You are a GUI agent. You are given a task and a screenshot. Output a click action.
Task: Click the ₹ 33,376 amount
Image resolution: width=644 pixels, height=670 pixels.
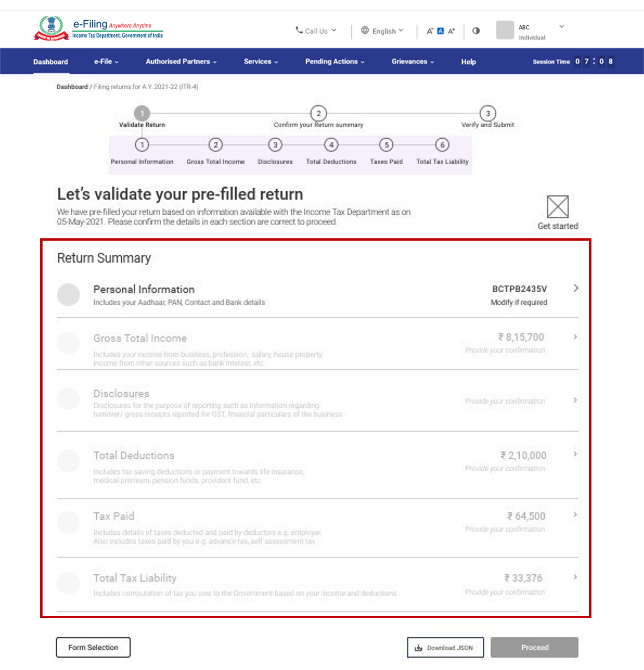(x=523, y=578)
